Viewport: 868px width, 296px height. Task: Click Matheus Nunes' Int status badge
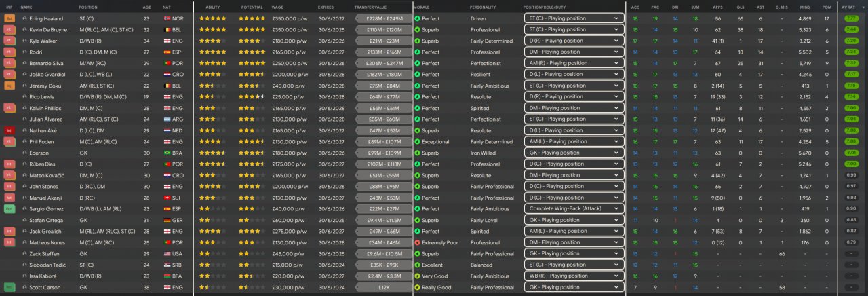pyautogui.click(x=9, y=242)
